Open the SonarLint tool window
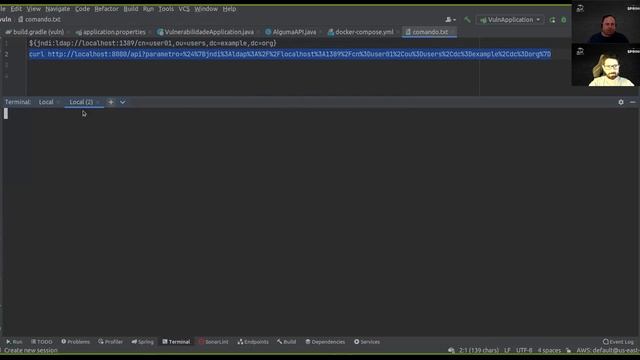 pyautogui.click(x=213, y=342)
